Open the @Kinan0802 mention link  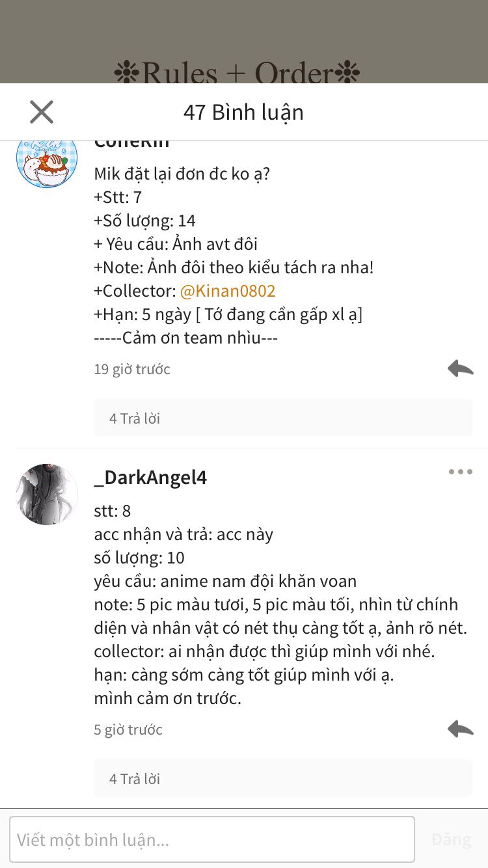click(x=228, y=291)
